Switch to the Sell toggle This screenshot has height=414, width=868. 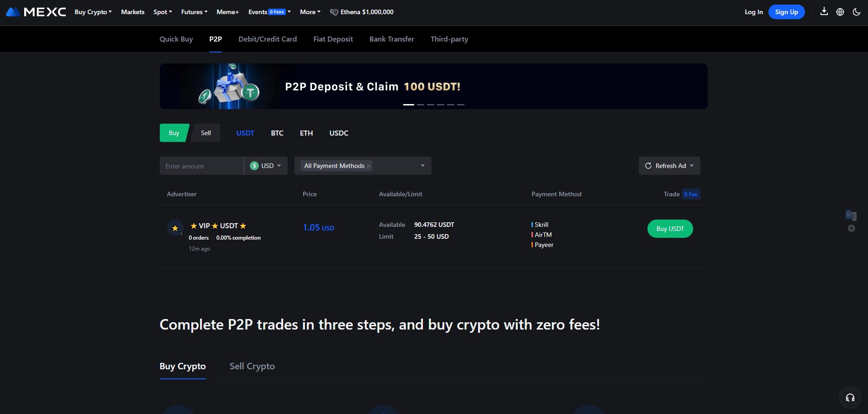click(206, 133)
